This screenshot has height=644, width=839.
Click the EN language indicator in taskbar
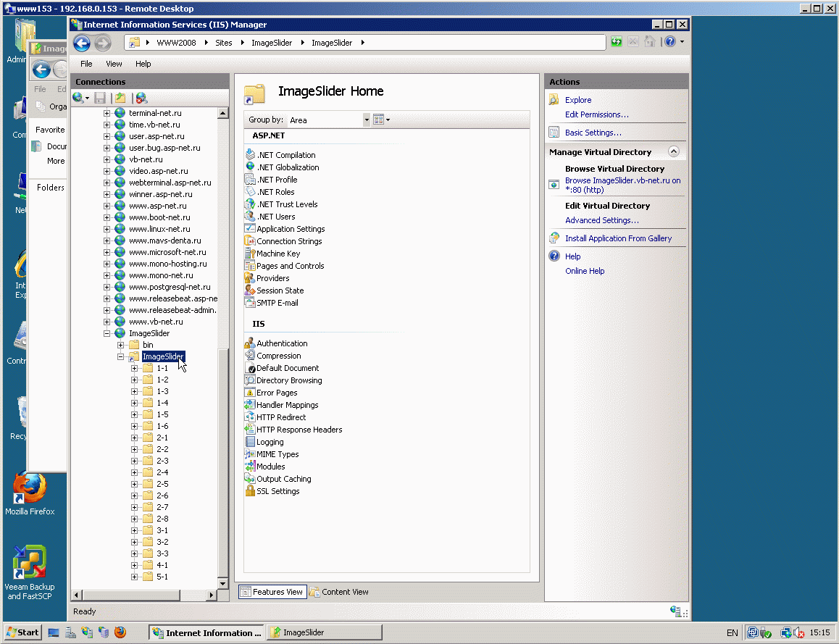click(732, 632)
